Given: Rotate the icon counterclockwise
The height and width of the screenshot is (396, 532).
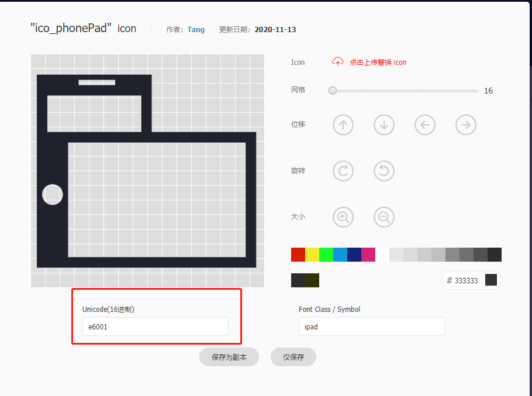Looking at the screenshot, I should [x=384, y=171].
